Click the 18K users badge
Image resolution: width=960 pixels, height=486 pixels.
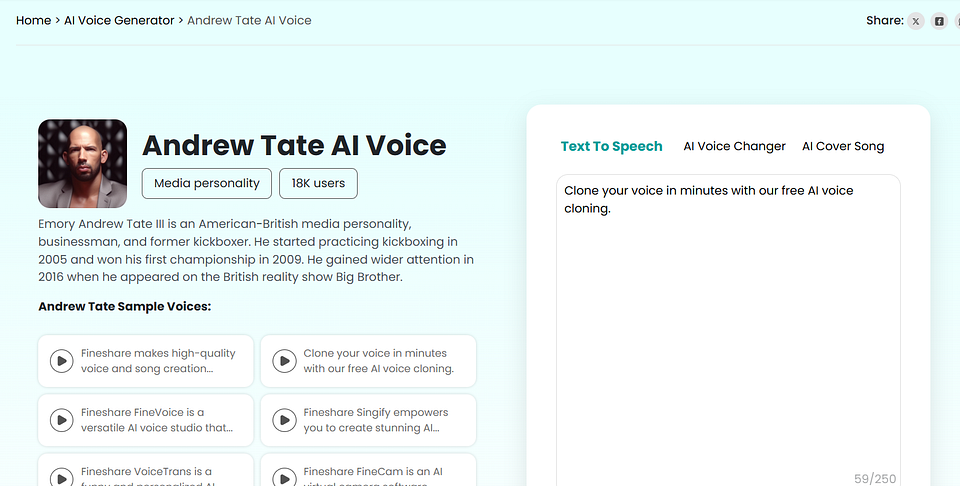[x=318, y=183]
